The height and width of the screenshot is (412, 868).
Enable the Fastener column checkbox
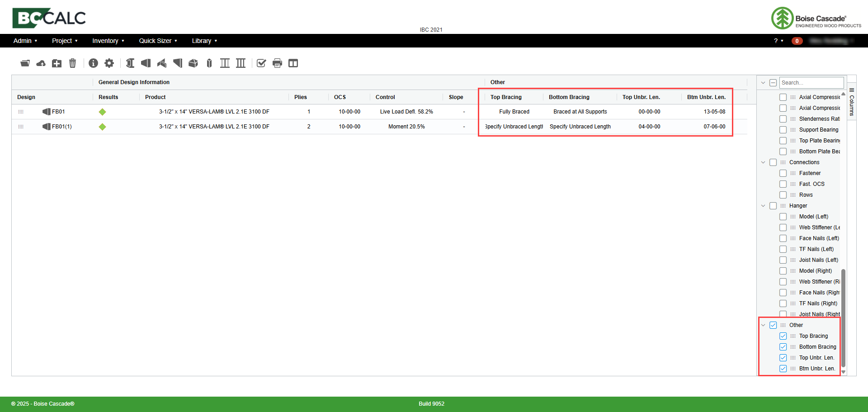click(x=783, y=173)
